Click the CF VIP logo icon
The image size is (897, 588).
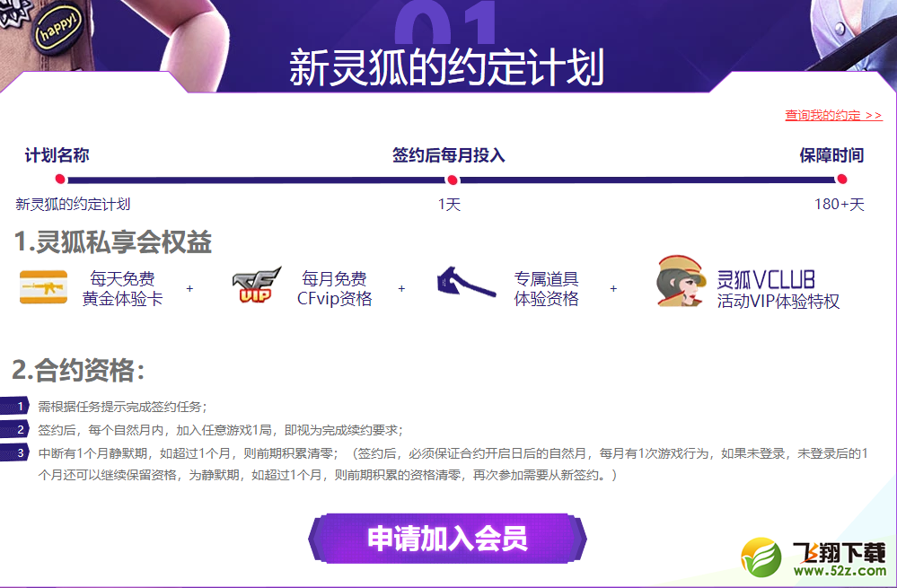point(257,285)
